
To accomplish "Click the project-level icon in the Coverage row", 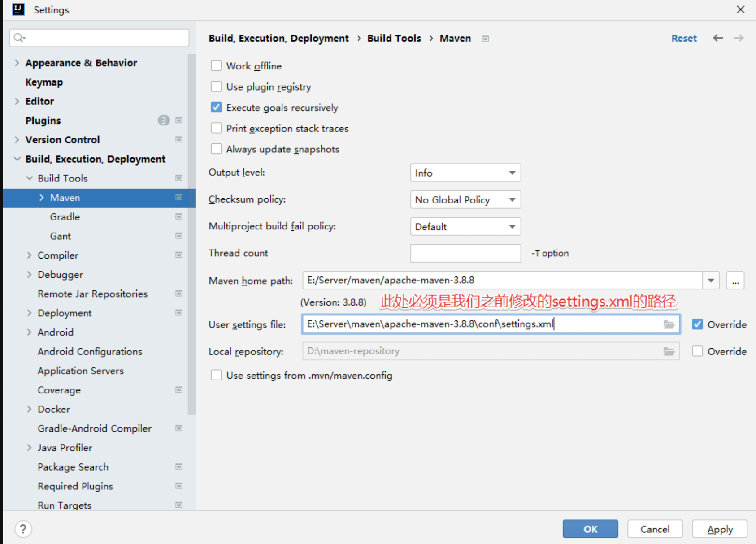I will (179, 390).
